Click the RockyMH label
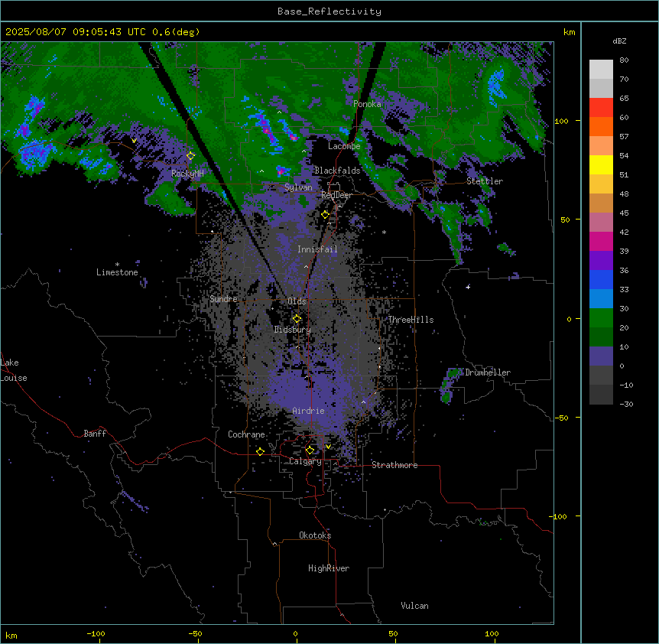 187,173
